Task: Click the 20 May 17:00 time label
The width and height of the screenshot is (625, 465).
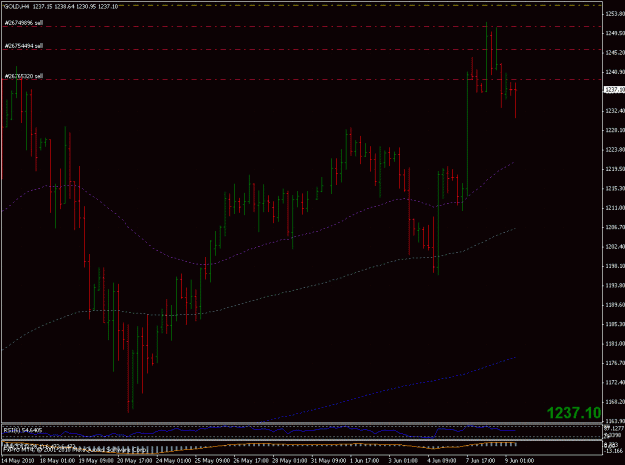Action: [135, 461]
